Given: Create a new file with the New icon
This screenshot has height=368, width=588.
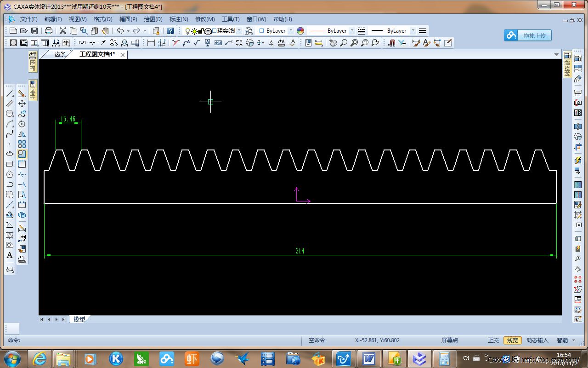Looking at the screenshot, I should [x=13, y=31].
